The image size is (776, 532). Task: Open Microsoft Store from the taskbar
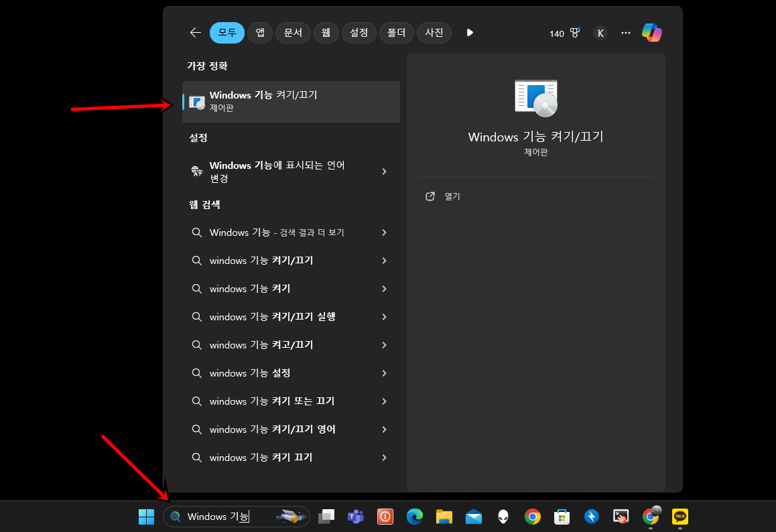point(562,517)
